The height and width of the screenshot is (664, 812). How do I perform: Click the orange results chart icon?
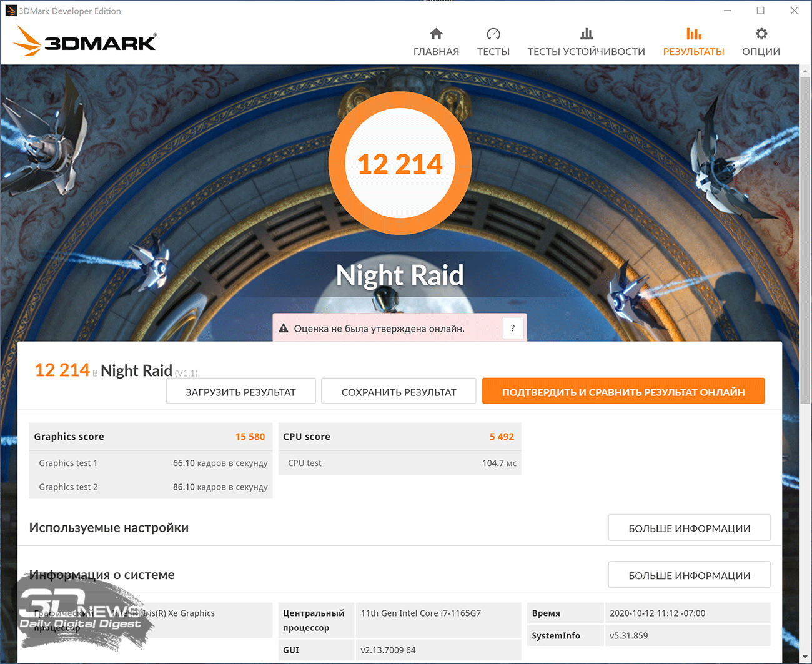point(693,34)
